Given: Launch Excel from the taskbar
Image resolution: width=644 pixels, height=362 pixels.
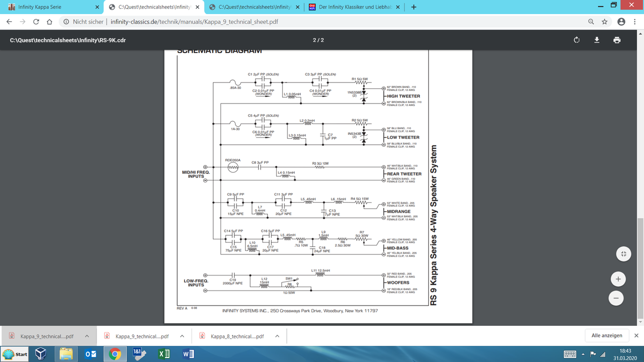Looking at the screenshot, I should click(x=164, y=354).
